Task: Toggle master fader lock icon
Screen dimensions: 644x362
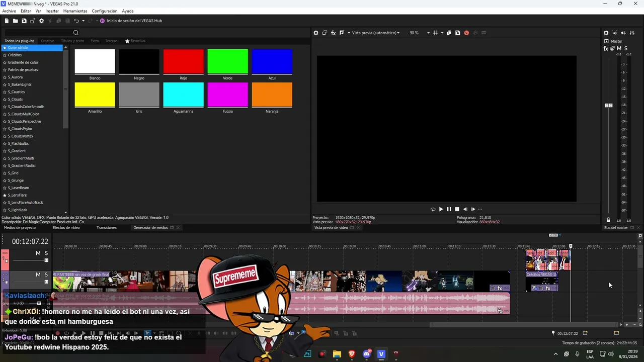Action: pyautogui.click(x=608, y=220)
